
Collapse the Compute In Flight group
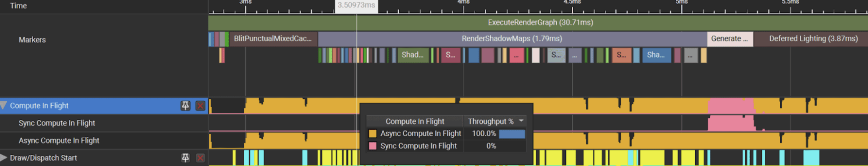(x=4, y=106)
